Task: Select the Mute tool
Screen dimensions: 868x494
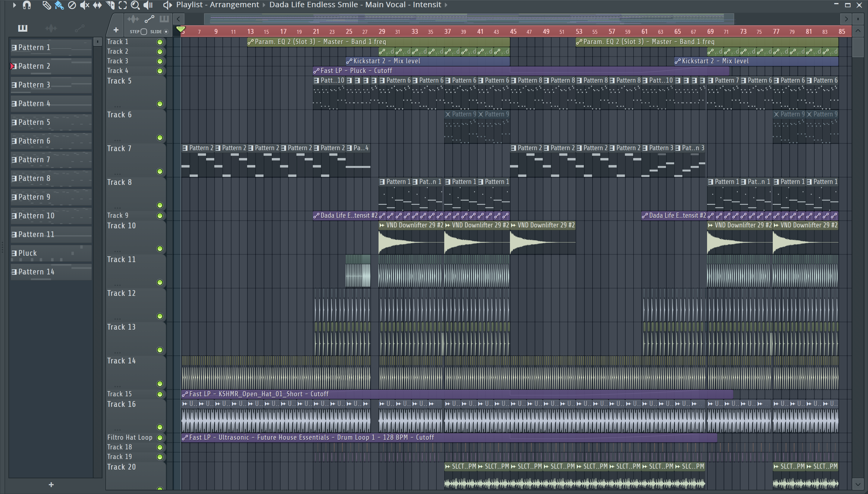Action: point(84,5)
